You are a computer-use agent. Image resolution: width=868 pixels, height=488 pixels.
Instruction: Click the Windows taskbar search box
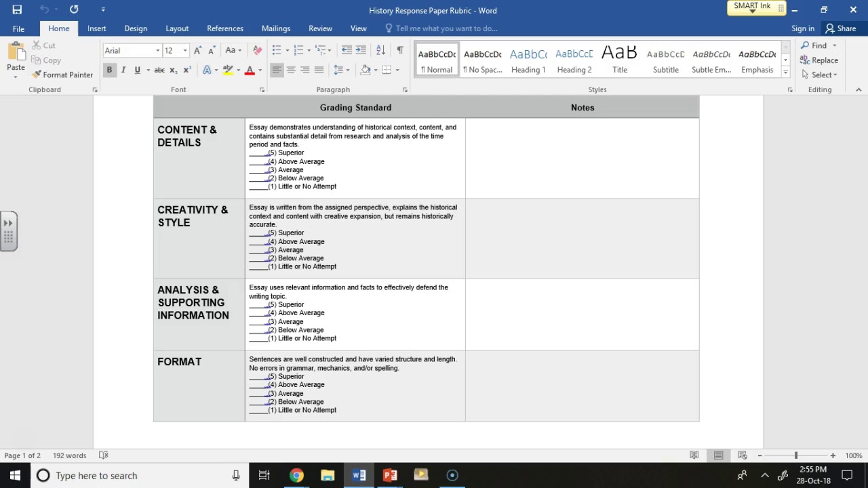[138, 475]
